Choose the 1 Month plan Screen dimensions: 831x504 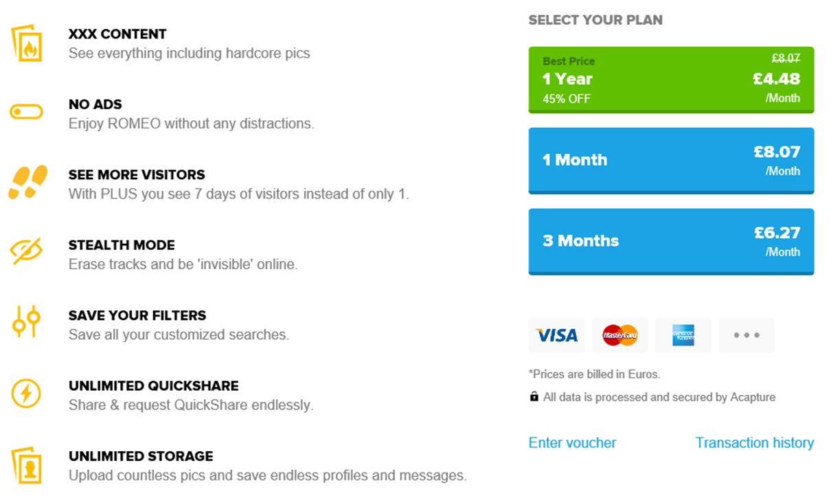671,161
